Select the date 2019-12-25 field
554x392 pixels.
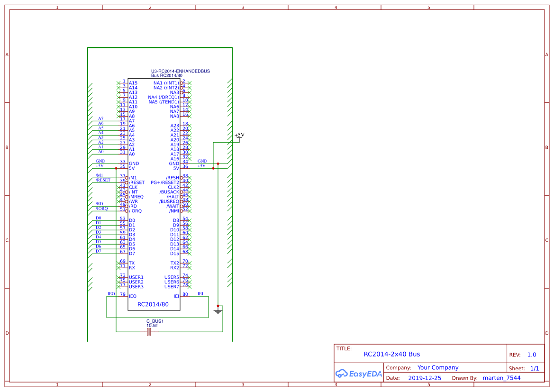click(x=424, y=378)
